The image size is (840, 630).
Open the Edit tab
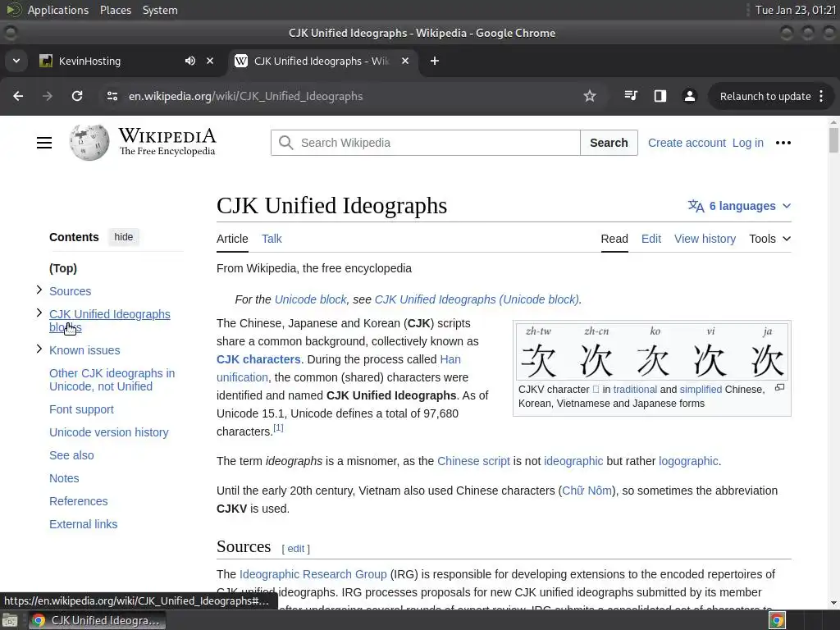[x=651, y=239]
